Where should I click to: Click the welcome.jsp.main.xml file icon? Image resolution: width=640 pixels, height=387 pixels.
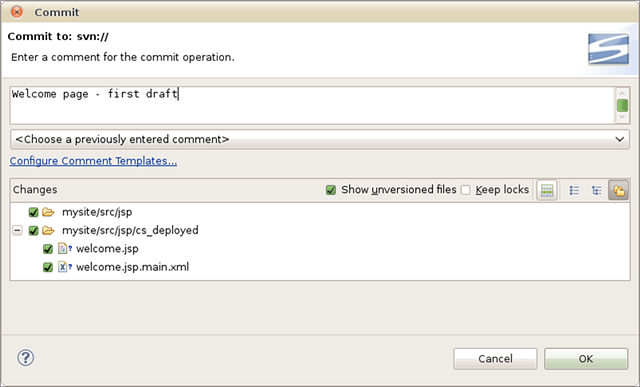click(64, 267)
